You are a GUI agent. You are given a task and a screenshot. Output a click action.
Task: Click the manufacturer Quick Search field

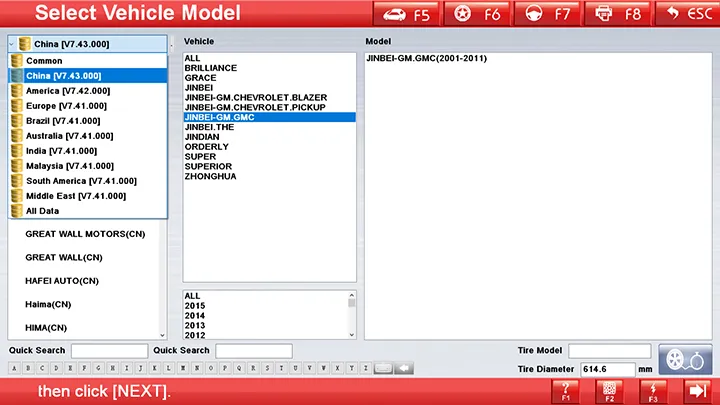pos(109,351)
